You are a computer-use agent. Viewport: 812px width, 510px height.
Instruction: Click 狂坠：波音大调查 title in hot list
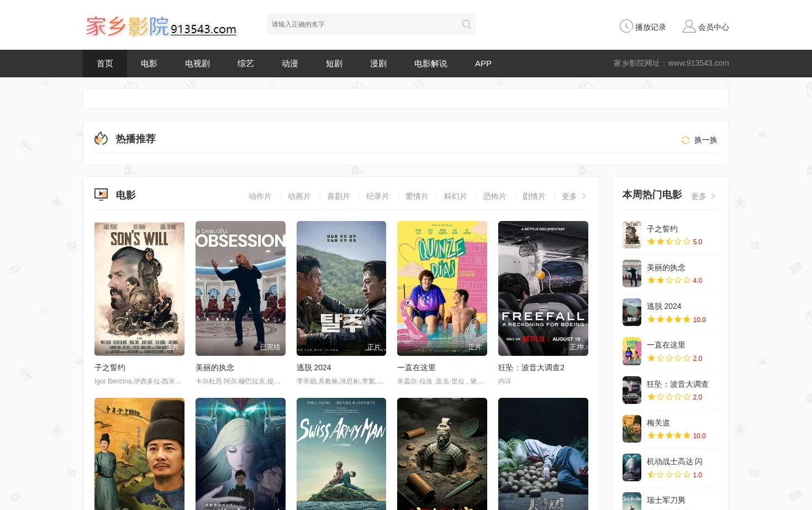coord(678,384)
